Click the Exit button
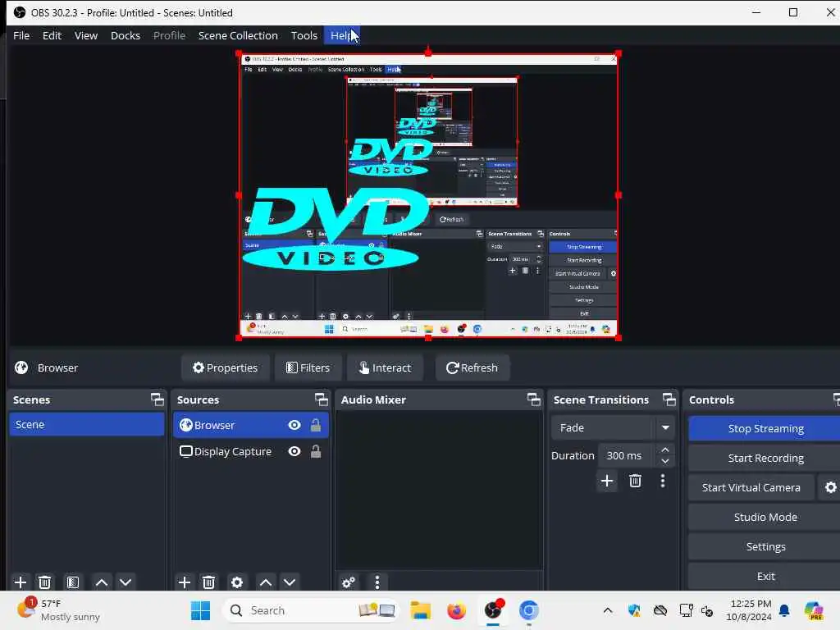The image size is (840, 630). [x=765, y=576]
